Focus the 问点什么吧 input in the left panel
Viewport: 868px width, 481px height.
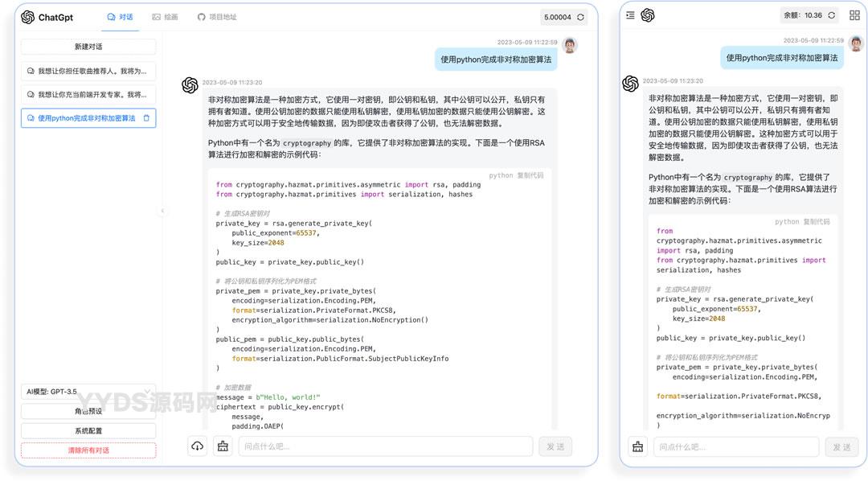click(x=386, y=446)
